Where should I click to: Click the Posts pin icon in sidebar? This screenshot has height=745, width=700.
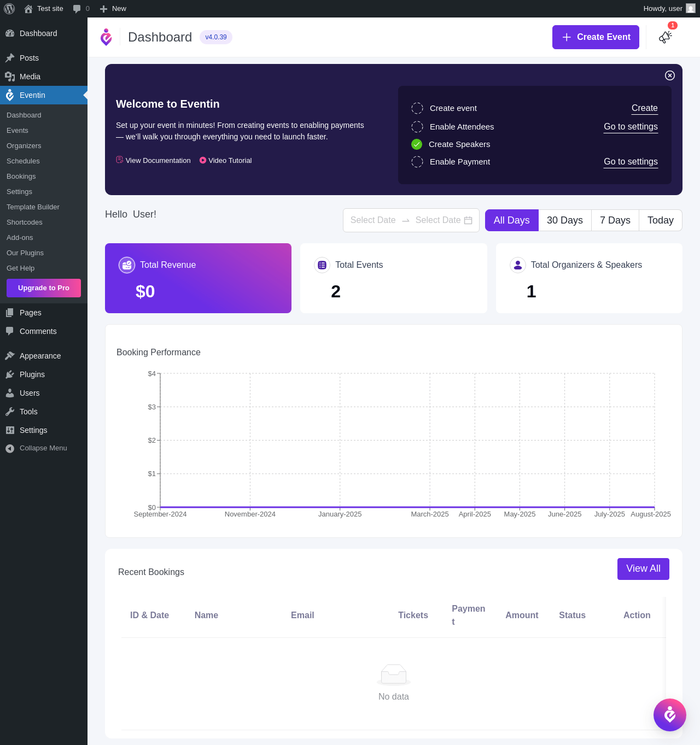click(10, 58)
